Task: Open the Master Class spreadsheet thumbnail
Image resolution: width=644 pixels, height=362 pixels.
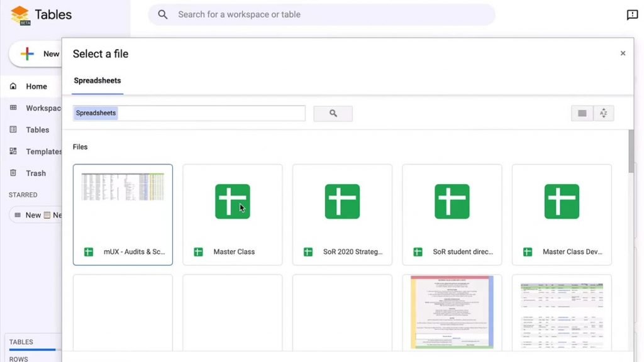Action: coord(232,201)
